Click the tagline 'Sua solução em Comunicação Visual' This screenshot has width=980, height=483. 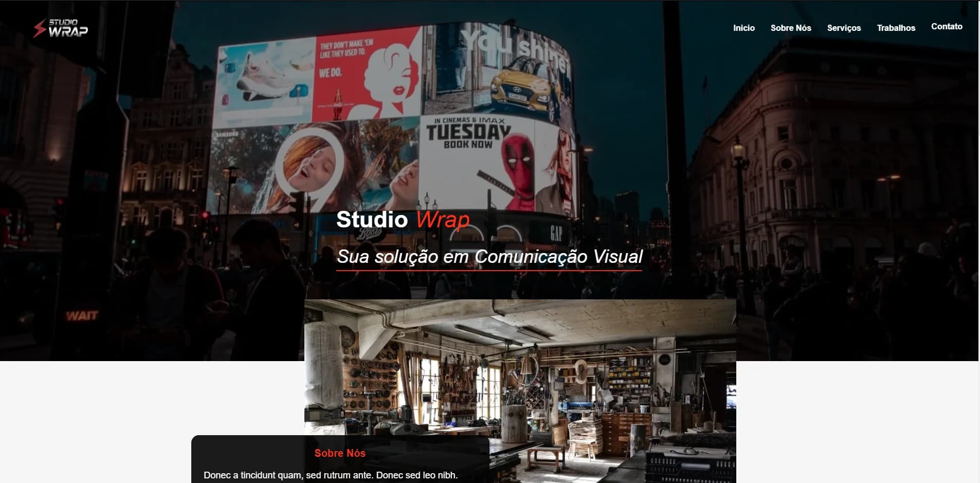pos(489,257)
